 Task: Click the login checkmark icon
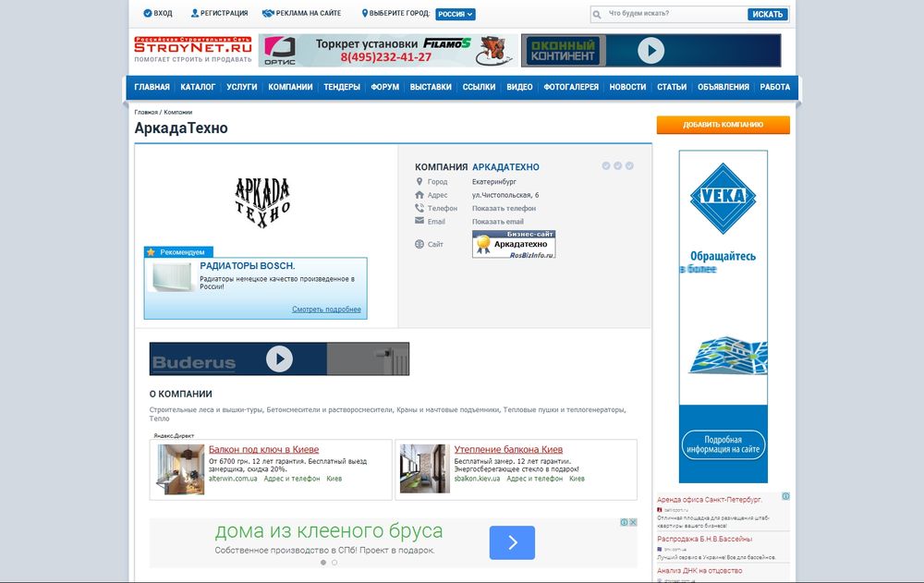[x=147, y=13]
